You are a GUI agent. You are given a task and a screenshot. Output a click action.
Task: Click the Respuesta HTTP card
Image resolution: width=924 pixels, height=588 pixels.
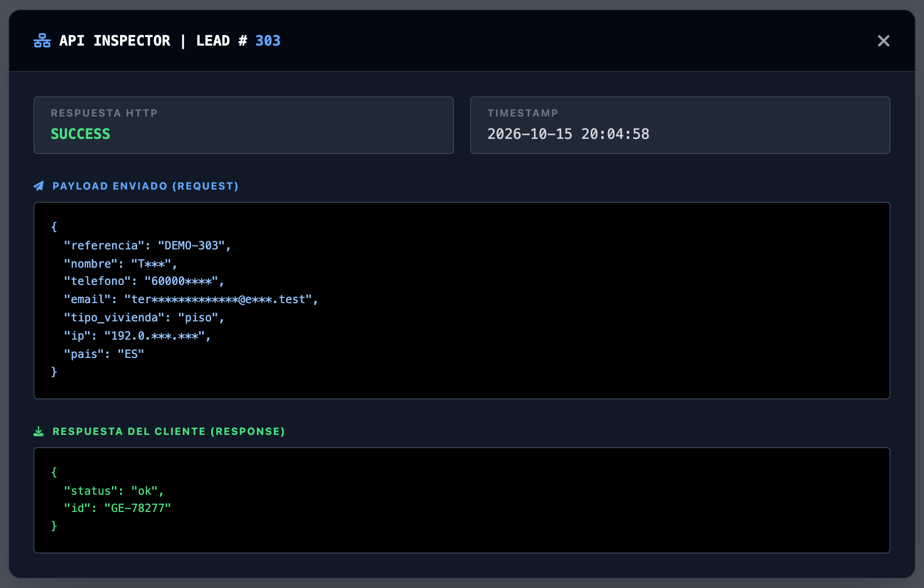(x=244, y=125)
